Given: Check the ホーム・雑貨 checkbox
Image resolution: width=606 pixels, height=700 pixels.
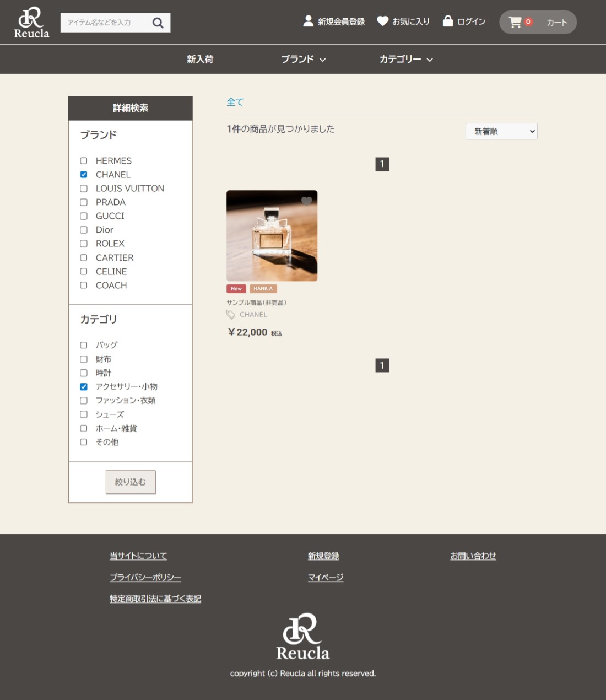Looking at the screenshot, I should click(x=84, y=428).
